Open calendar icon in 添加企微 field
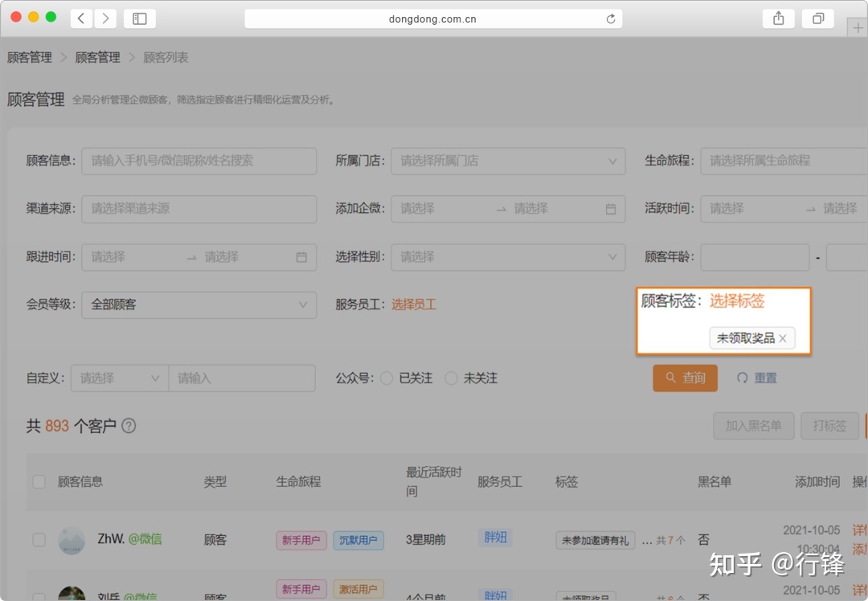 (x=611, y=209)
